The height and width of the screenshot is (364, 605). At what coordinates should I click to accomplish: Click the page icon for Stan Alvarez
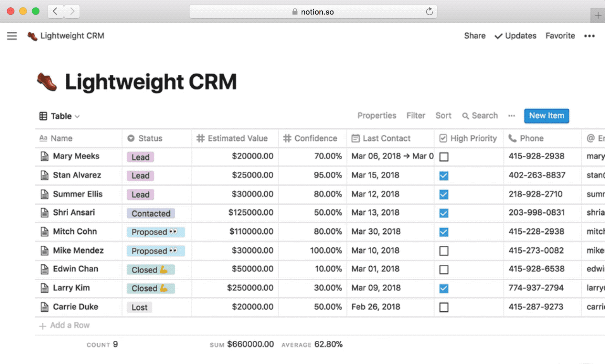[x=44, y=175]
